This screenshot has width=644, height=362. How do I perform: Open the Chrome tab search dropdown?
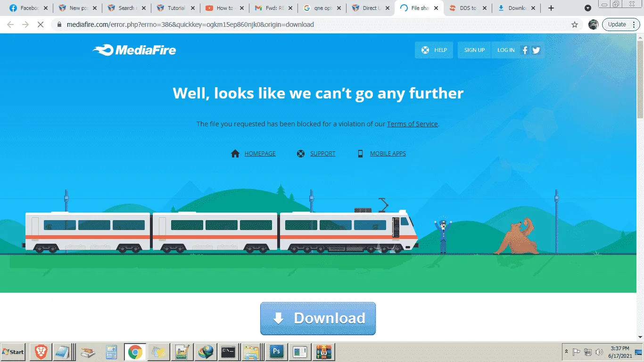pos(588,8)
